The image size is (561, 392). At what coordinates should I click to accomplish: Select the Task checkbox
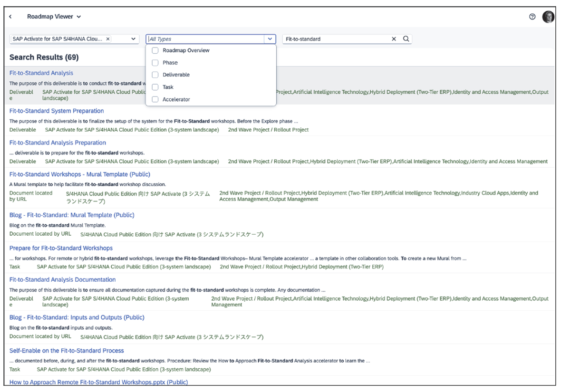pos(155,87)
